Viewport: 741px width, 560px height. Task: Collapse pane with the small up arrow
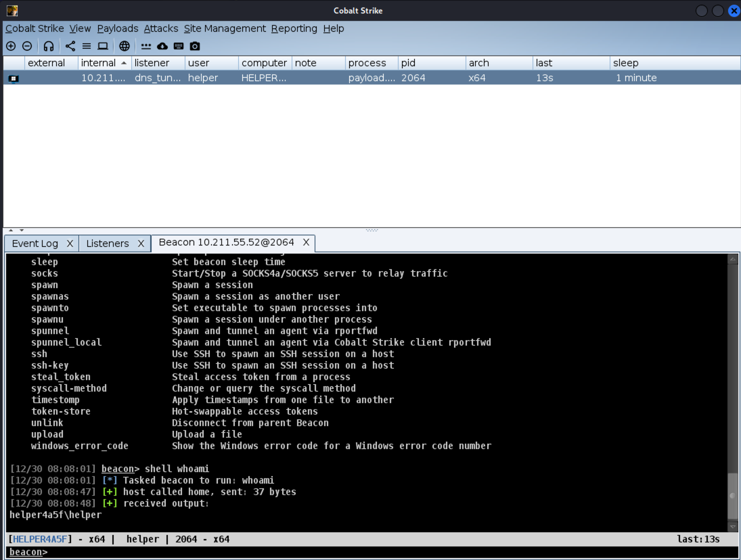tap(11, 230)
